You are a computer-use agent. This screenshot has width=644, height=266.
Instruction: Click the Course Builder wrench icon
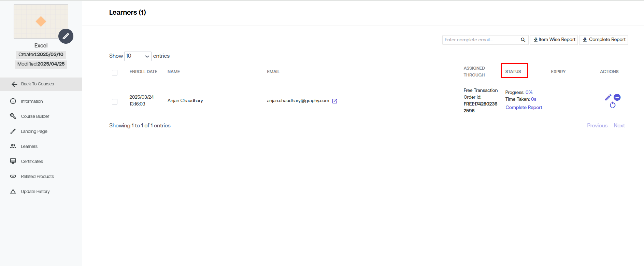pos(13,116)
